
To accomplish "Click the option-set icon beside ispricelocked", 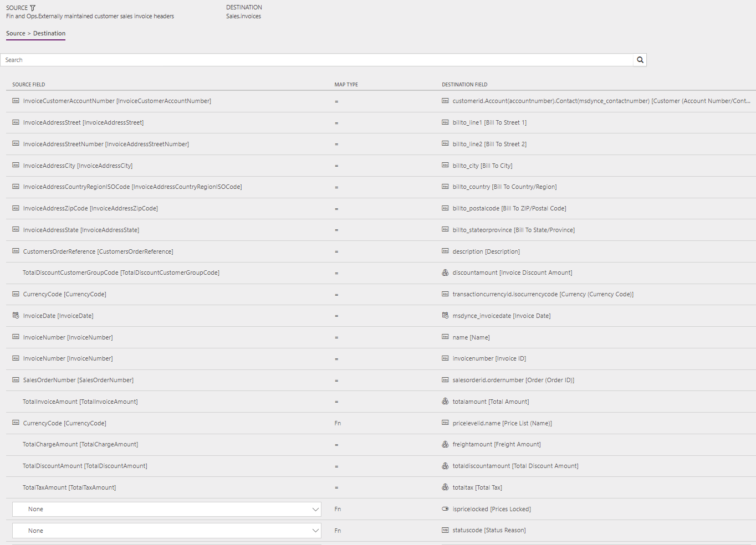I will click(445, 509).
